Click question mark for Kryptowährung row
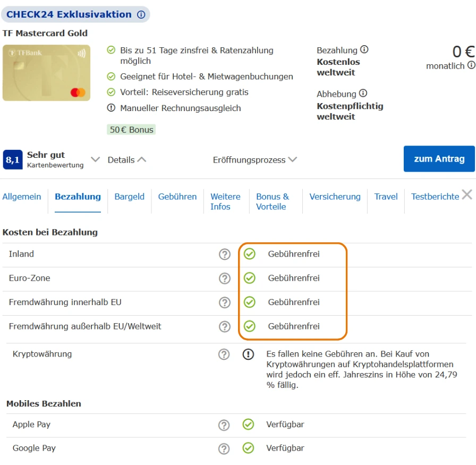 coord(224,354)
